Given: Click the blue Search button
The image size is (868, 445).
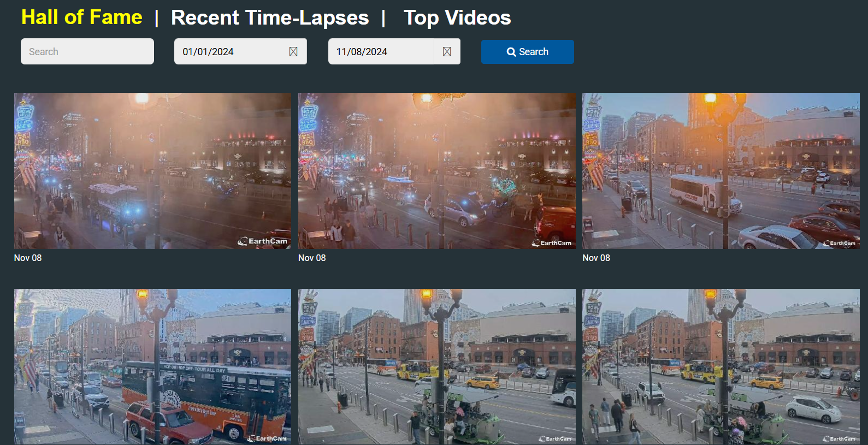Looking at the screenshot, I should pyautogui.click(x=528, y=52).
